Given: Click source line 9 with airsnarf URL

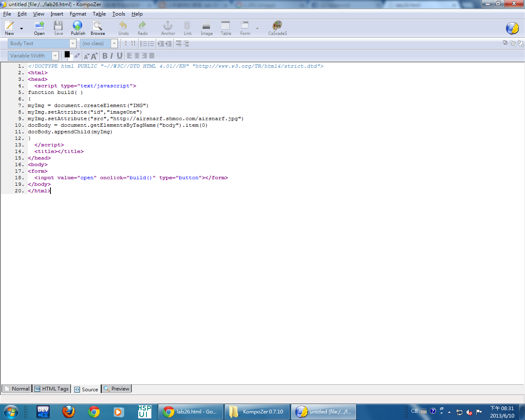Looking at the screenshot, I should (136, 119).
